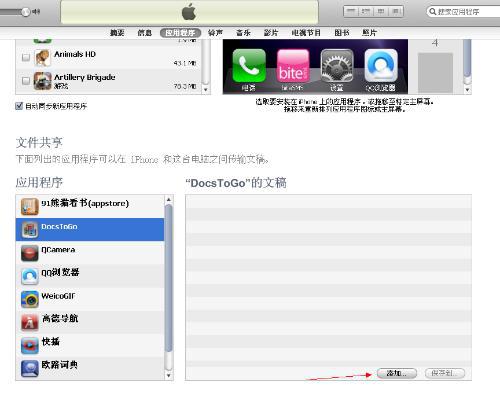The height and width of the screenshot is (396, 500).
Task: Open the 图书 tab
Action: (x=342, y=33)
